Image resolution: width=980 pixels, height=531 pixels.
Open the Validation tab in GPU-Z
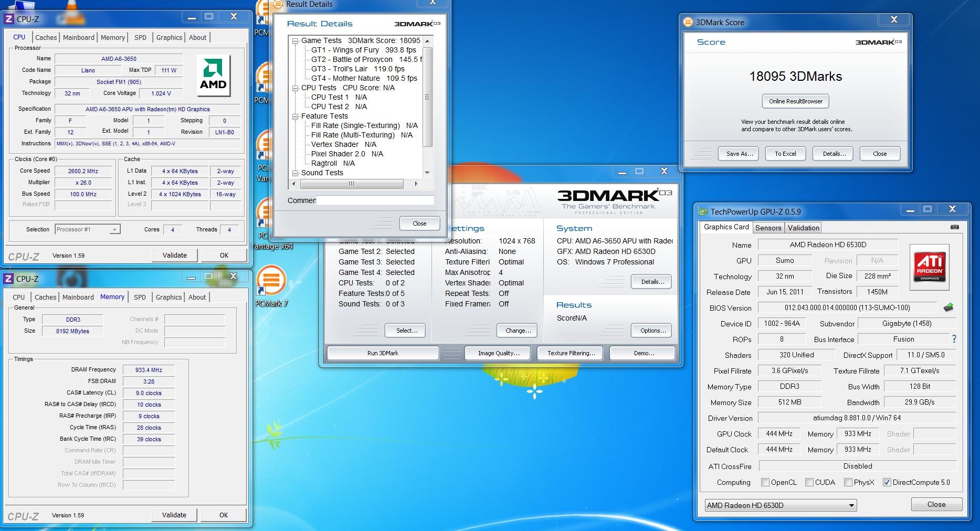803,228
